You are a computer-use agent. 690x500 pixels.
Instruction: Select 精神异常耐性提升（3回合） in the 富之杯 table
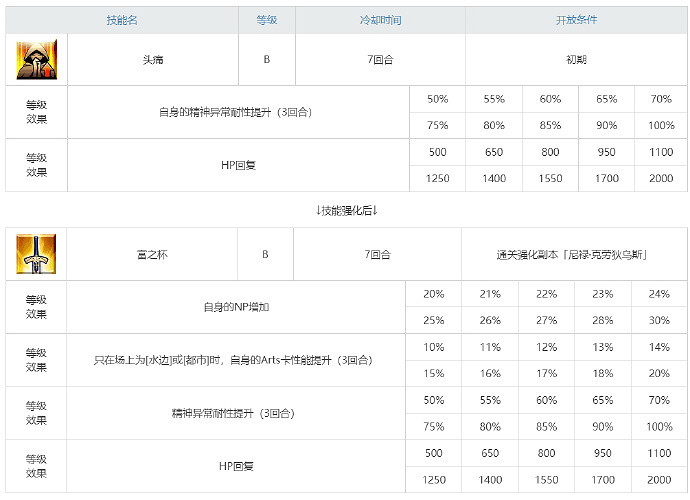[x=233, y=413]
